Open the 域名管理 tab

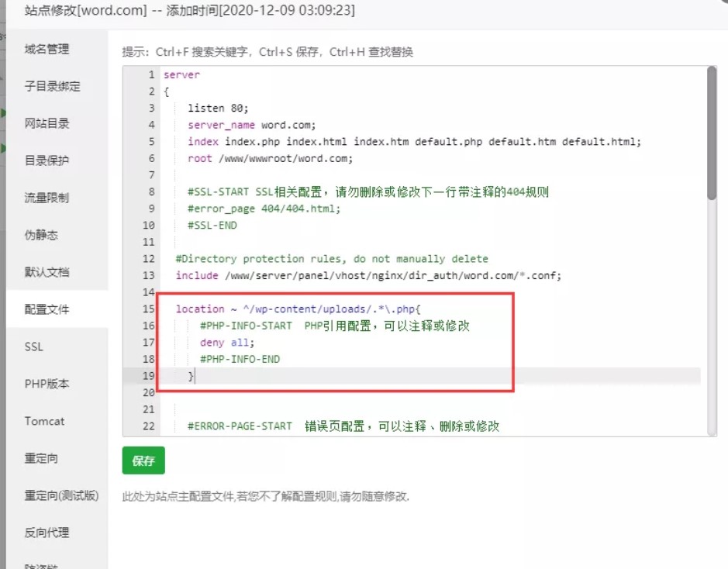coord(47,50)
